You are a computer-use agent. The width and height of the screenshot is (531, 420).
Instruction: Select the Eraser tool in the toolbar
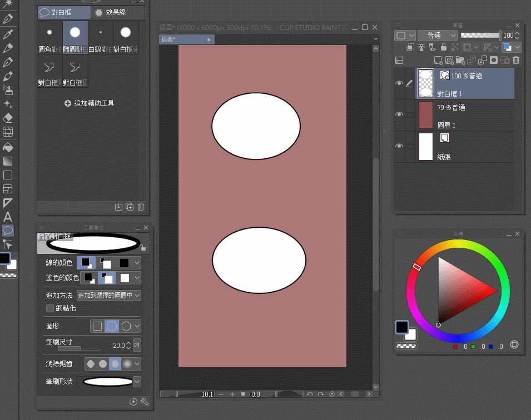pos(8,118)
